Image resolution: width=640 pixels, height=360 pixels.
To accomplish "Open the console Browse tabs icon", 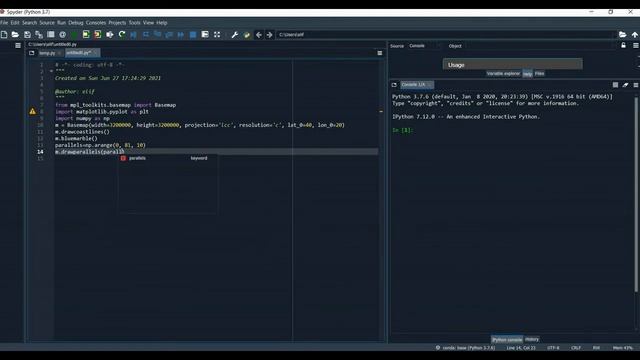I will pos(394,85).
